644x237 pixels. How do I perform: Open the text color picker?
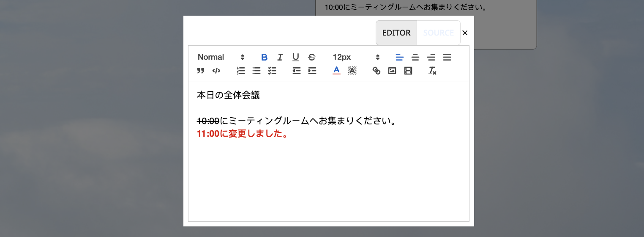pos(336,71)
